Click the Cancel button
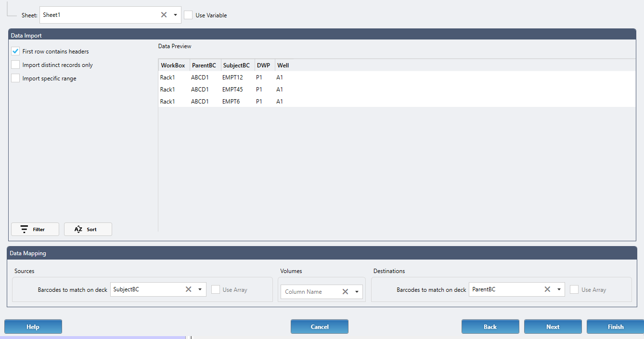644x339 pixels. 319,327
